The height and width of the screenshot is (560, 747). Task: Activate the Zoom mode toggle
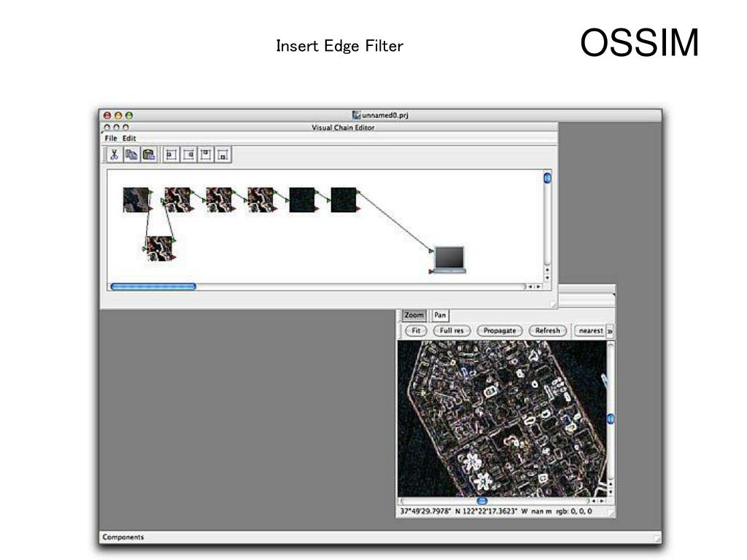pos(414,315)
